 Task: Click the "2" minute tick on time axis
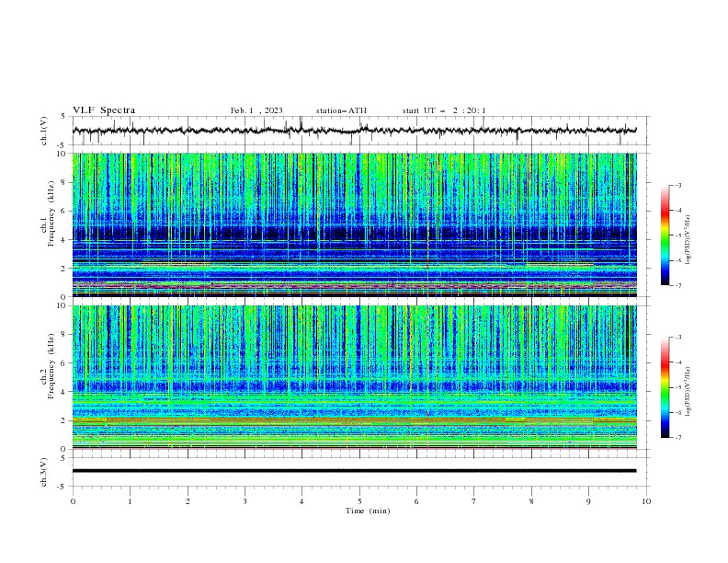188,501
